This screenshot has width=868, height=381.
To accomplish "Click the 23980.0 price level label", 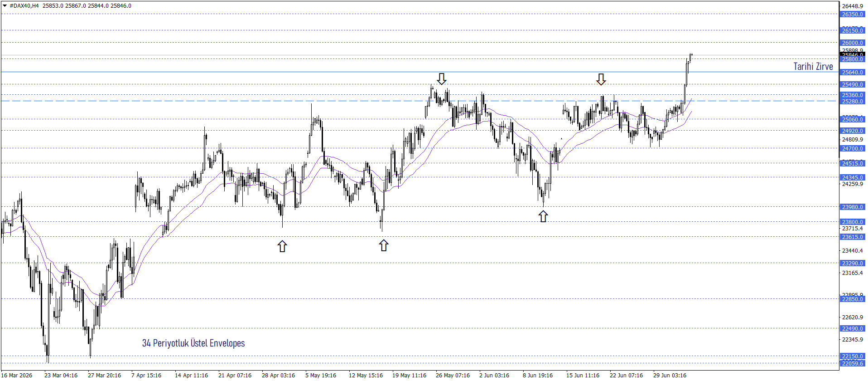I will [853, 207].
